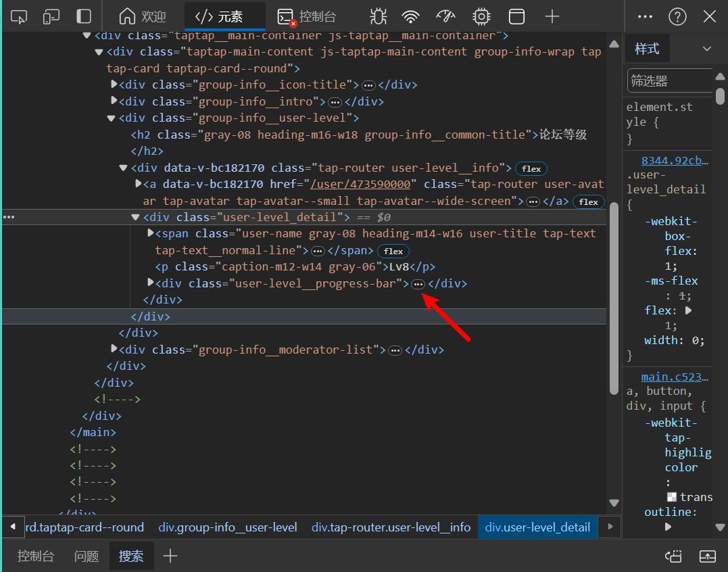Click the DOM tree scrollbar down arrow
The width and height of the screenshot is (728, 572).
coord(614,503)
